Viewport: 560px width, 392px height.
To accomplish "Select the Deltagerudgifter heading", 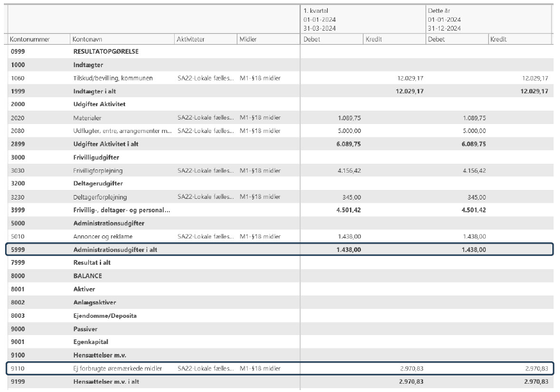I will 98,184.
